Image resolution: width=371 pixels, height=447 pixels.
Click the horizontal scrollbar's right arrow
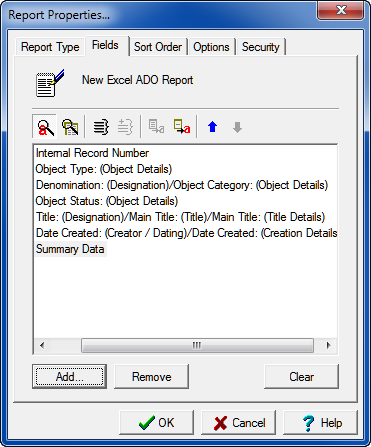328,345
